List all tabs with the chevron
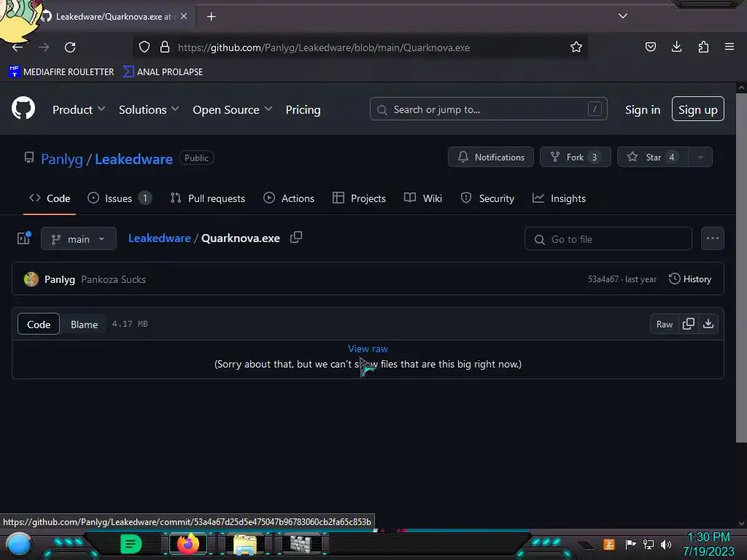This screenshot has width=747, height=560. tap(623, 16)
